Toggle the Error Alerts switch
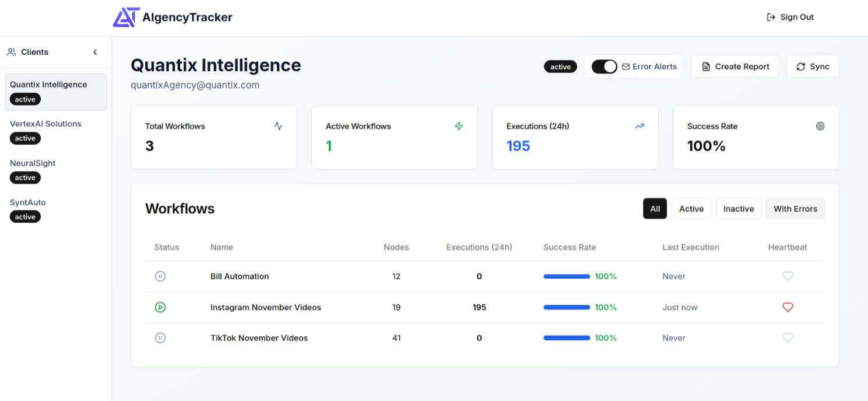Screen dimensions: 868x401 pyautogui.click(x=605, y=66)
